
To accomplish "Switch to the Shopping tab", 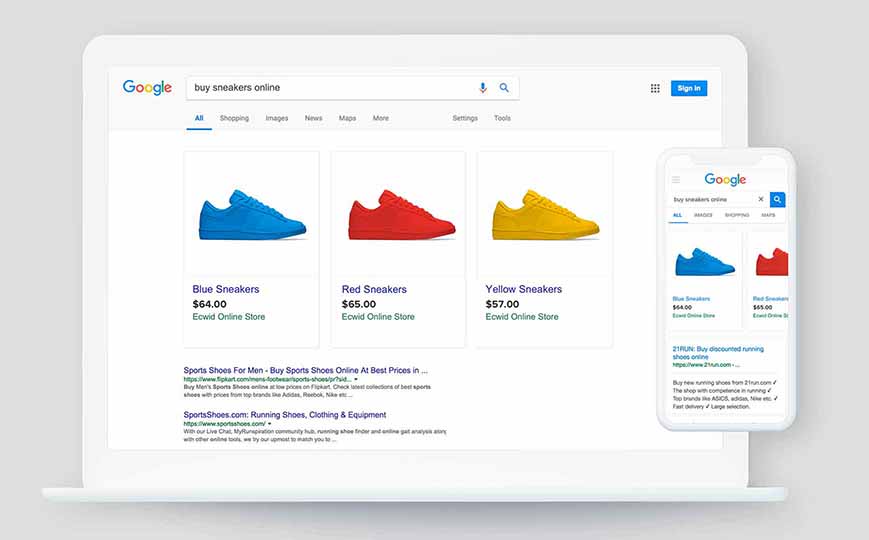I will click(x=234, y=118).
